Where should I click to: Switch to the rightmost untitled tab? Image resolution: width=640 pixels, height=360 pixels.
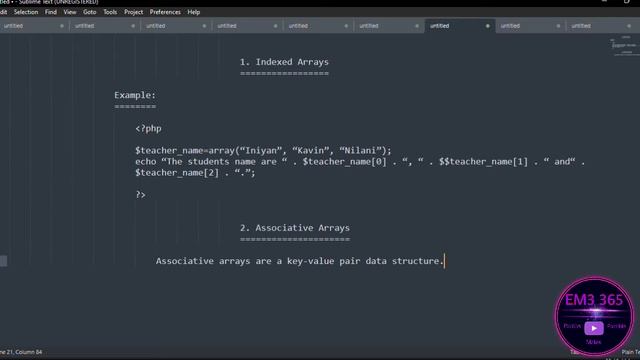click(602, 26)
